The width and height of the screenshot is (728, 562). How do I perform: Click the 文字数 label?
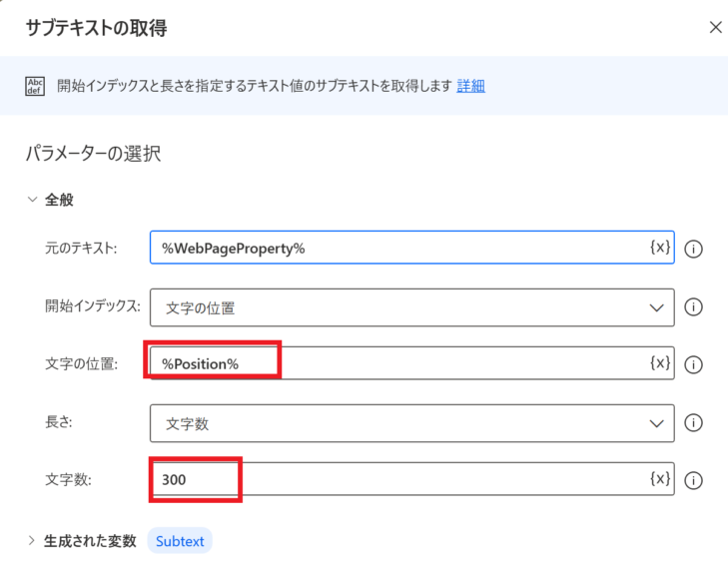point(68,479)
